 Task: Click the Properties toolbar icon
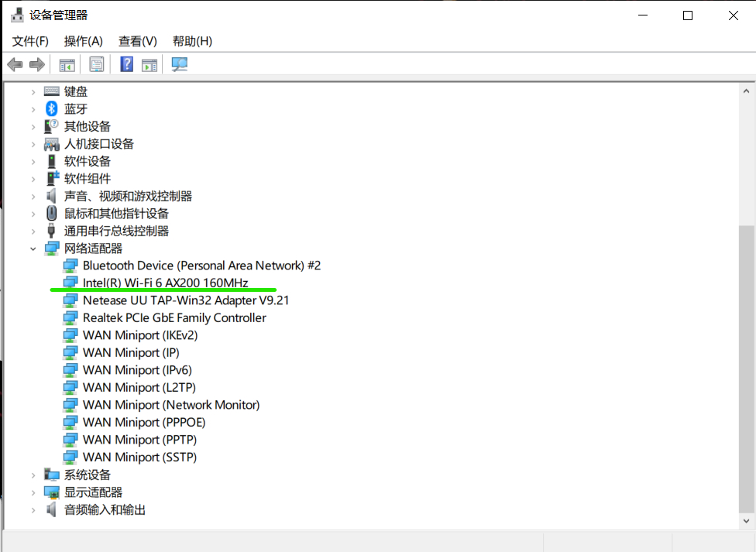(97, 64)
